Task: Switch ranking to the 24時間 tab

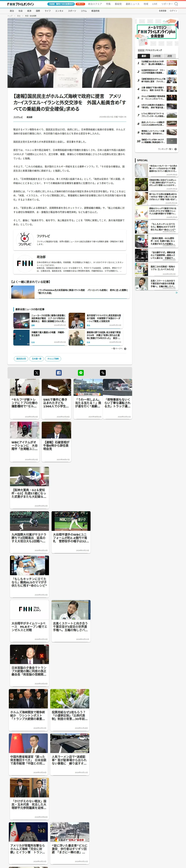Action: (157, 56)
